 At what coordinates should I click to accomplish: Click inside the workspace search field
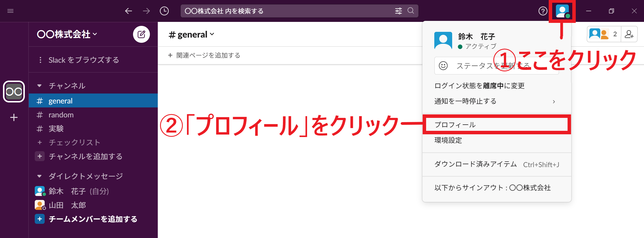click(x=275, y=11)
